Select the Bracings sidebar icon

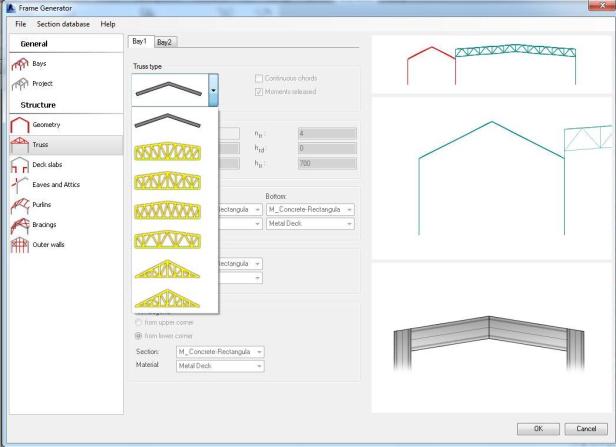pyautogui.click(x=20, y=225)
